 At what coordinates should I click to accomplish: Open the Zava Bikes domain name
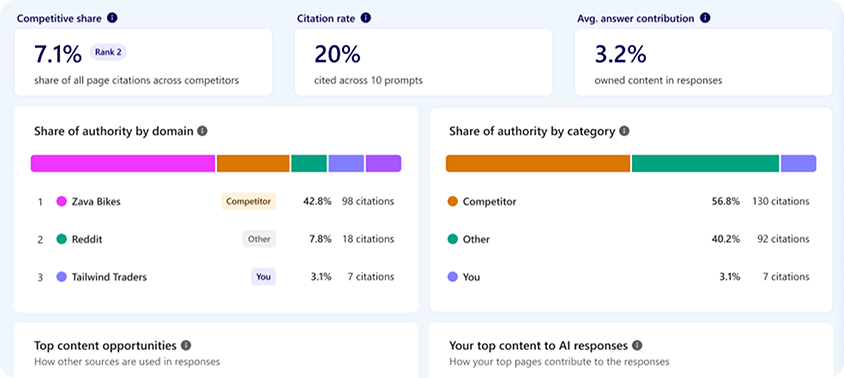click(96, 202)
